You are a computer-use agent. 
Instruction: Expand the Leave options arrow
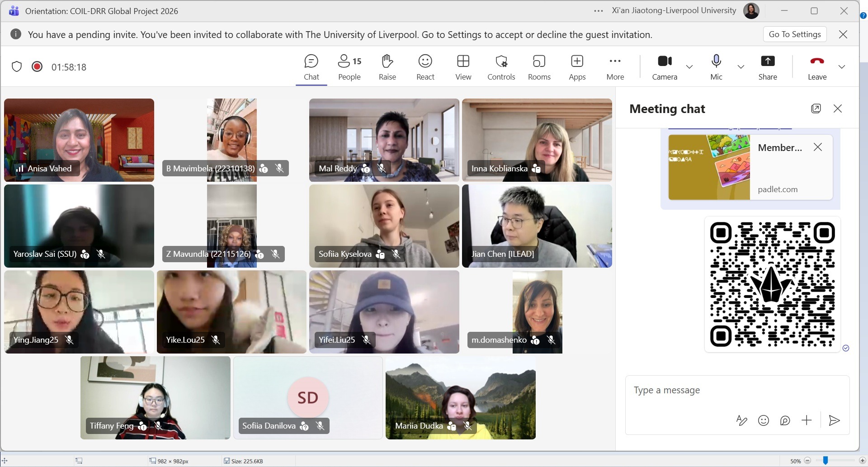841,67
